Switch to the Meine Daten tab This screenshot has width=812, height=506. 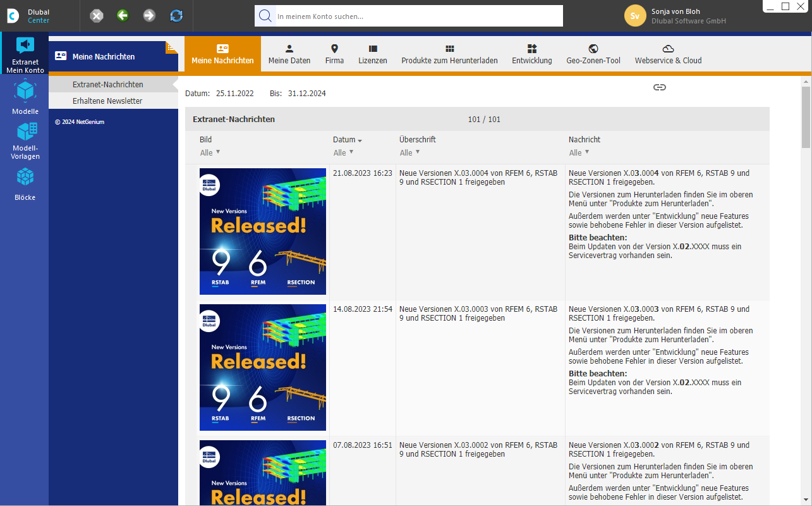point(289,53)
